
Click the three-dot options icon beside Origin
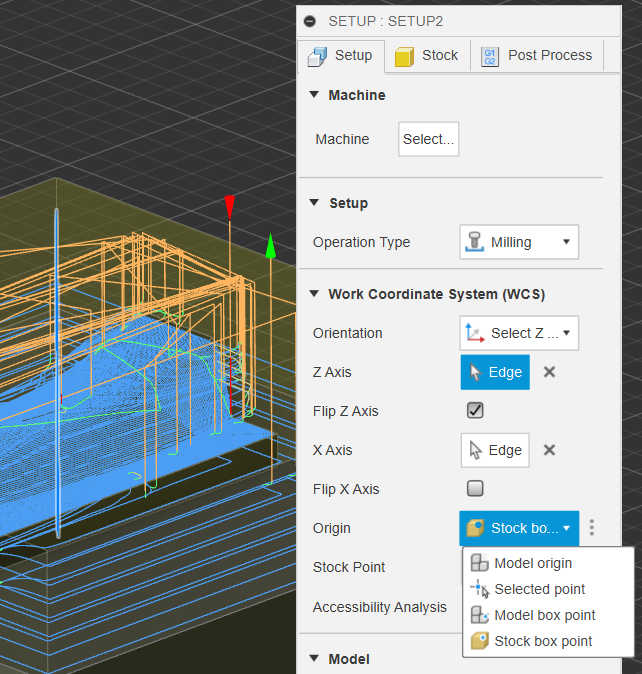click(592, 528)
